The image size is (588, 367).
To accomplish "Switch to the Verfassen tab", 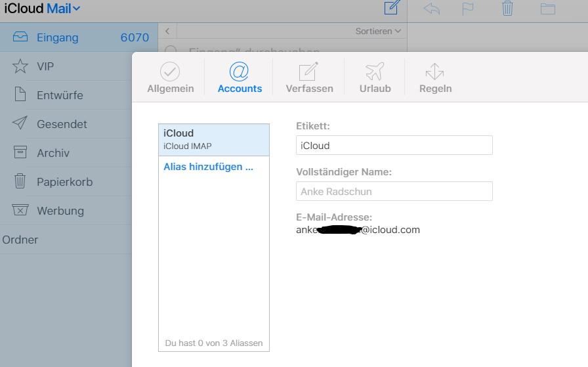I will (x=309, y=78).
